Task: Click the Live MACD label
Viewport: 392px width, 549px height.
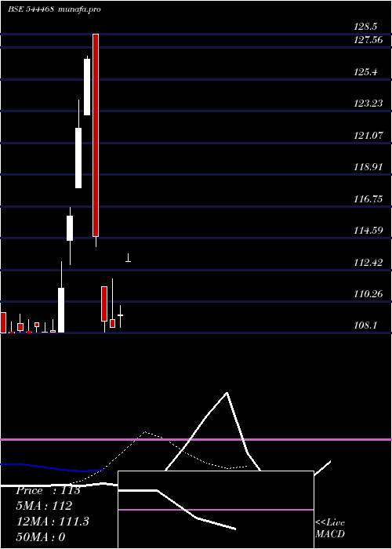Action: 330,528
